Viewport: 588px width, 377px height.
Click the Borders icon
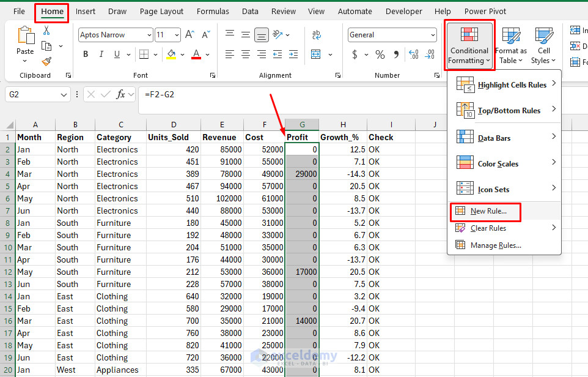(144, 54)
